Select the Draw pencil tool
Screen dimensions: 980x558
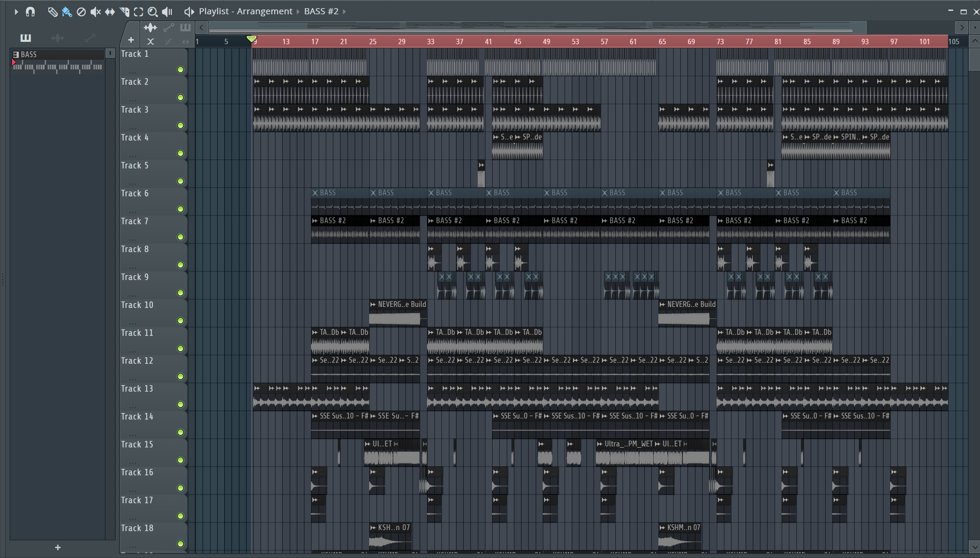tap(52, 12)
